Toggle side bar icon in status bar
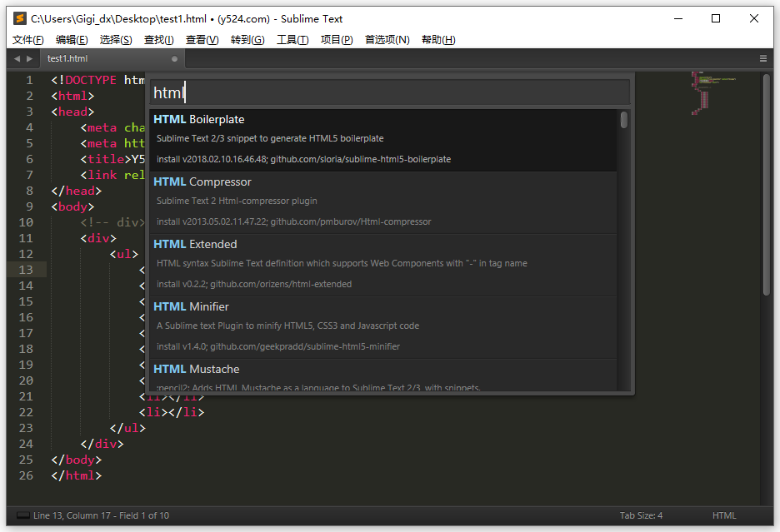 (x=22, y=515)
